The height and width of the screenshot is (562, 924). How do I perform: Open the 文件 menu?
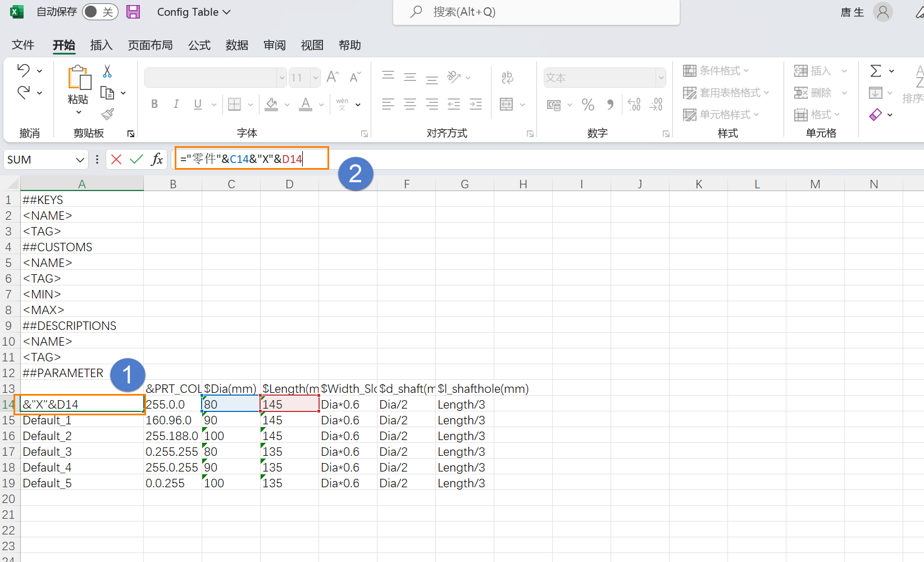23,45
